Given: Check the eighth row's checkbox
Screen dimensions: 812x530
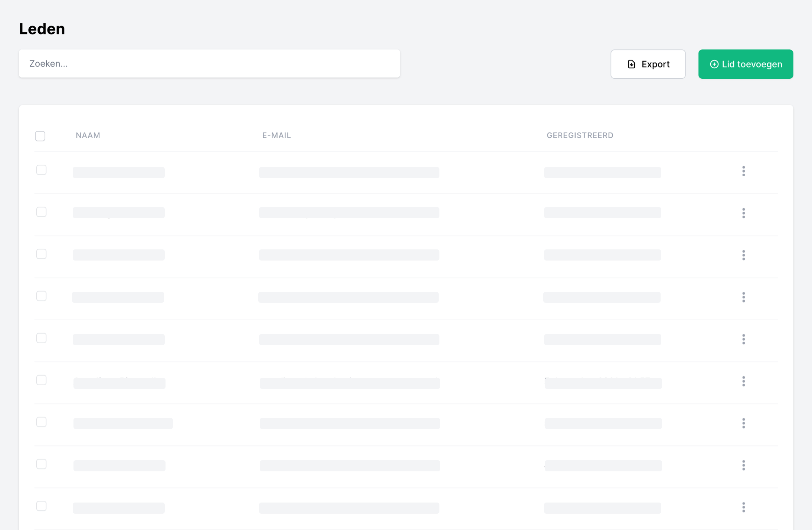Looking at the screenshot, I should point(41,464).
